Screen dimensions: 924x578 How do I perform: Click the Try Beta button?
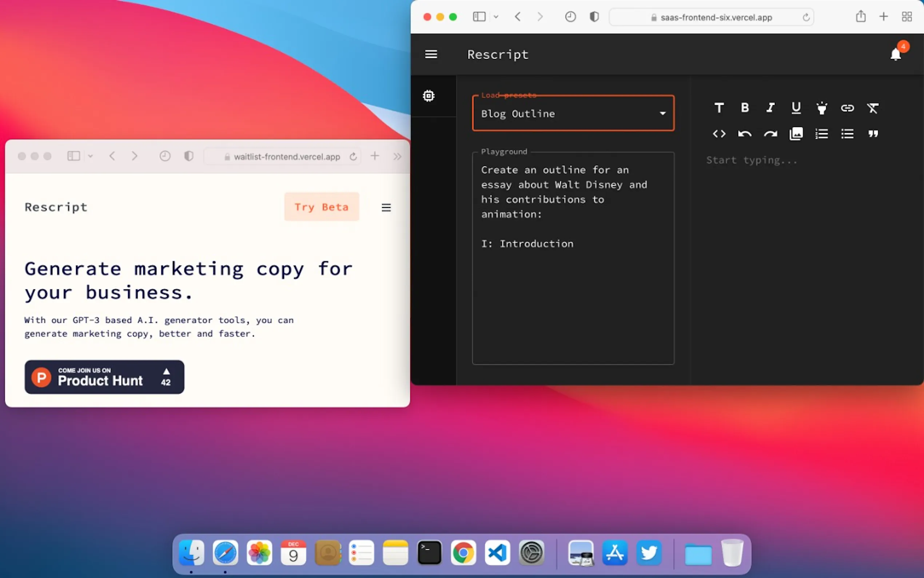point(321,207)
